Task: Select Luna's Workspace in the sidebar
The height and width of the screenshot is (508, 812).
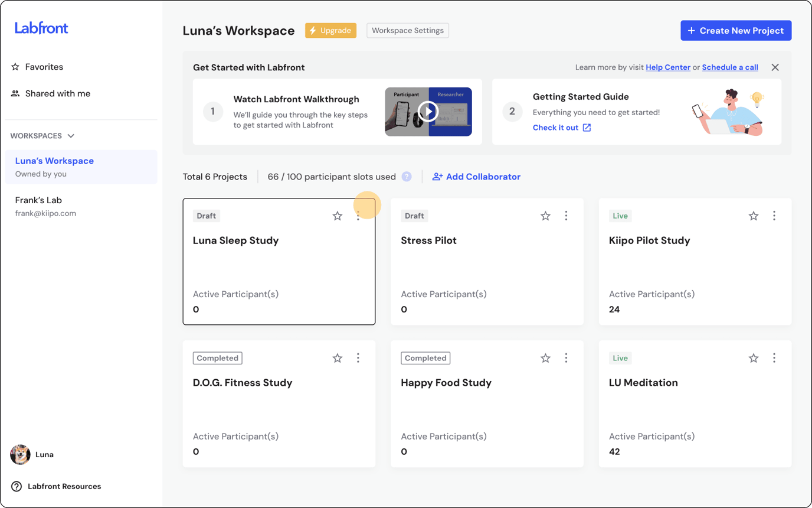Action: (54, 161)
